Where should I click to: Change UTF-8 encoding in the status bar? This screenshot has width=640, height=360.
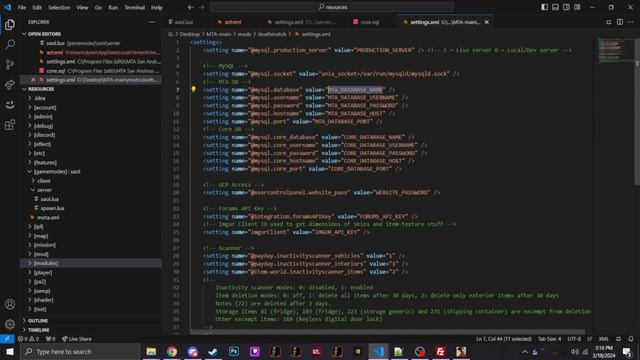574,339
